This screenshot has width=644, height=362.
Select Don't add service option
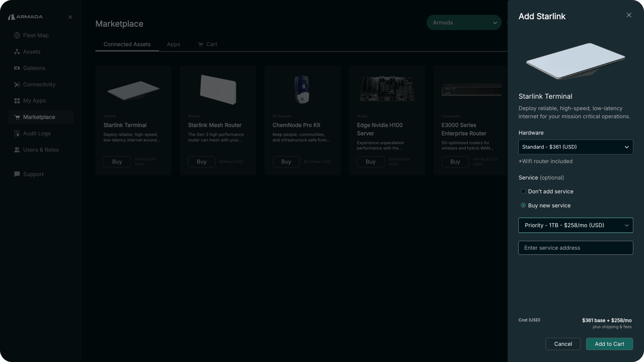(547, 191)
